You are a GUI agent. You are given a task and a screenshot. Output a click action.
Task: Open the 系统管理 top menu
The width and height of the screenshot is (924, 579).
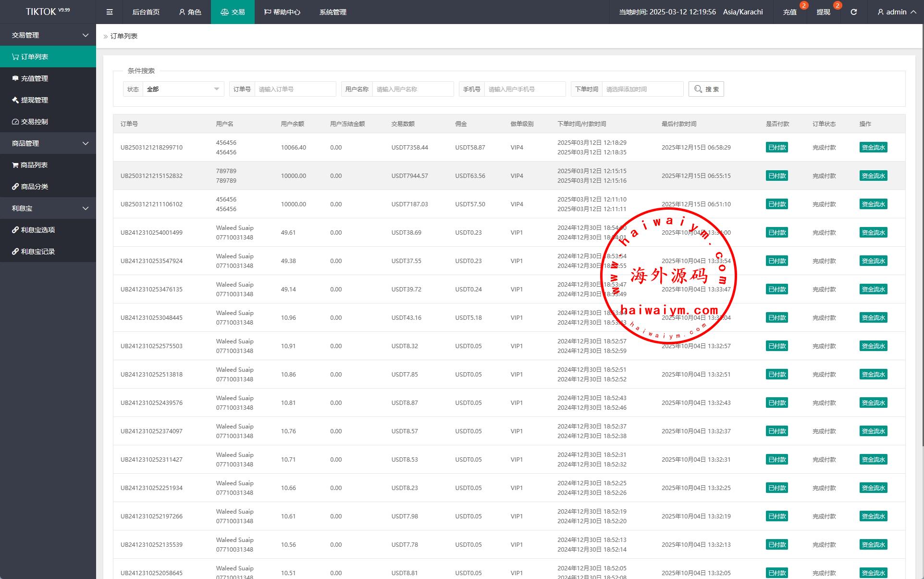(x=333, y=12)
